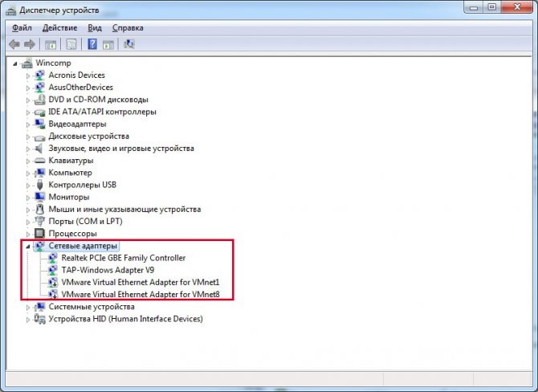Open the Файл menu
The height and width of the screenshot is (392, 538).
[22, 28]
